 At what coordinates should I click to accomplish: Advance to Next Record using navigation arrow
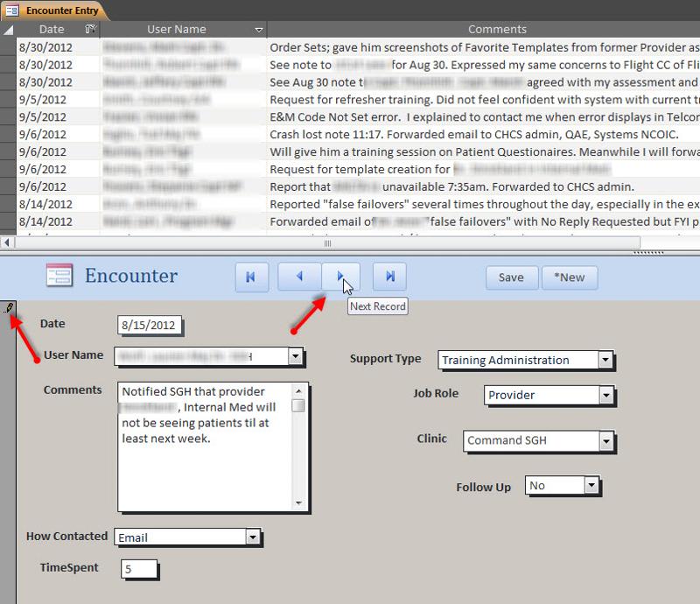(341, 277)
